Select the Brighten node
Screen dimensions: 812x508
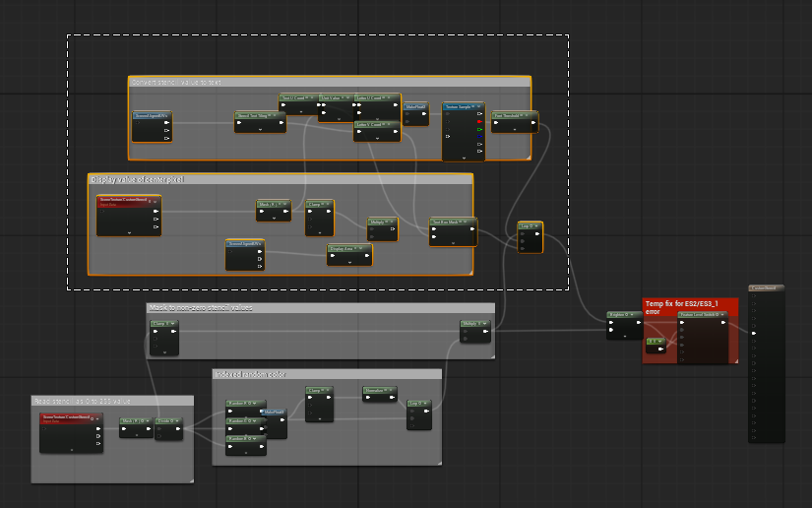pyautogui.click(x=625, y=325)
